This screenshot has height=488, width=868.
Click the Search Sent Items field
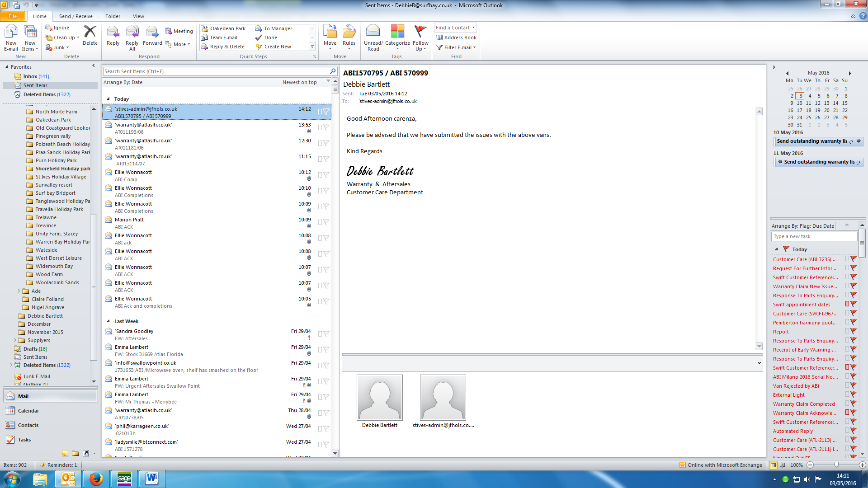(216, 71)
